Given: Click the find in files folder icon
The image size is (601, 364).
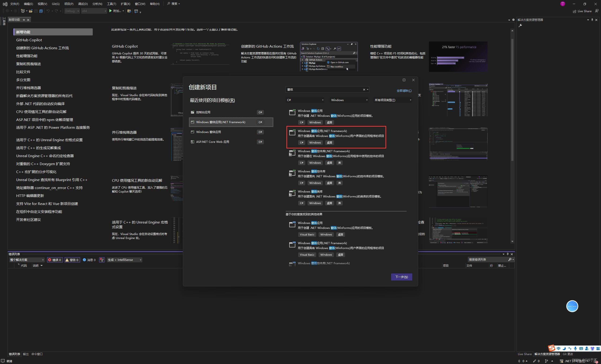Looking at the screenshot, I should (129, 11).
